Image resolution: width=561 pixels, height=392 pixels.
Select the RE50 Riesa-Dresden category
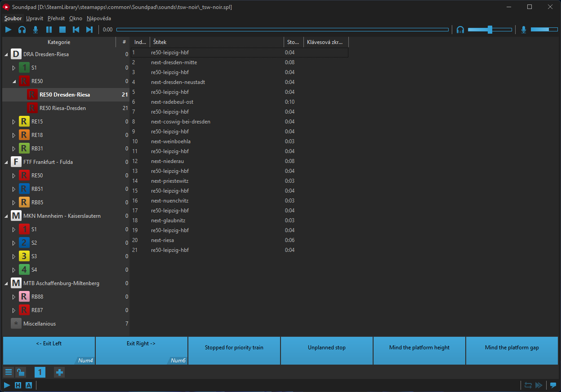pos(66,108)
